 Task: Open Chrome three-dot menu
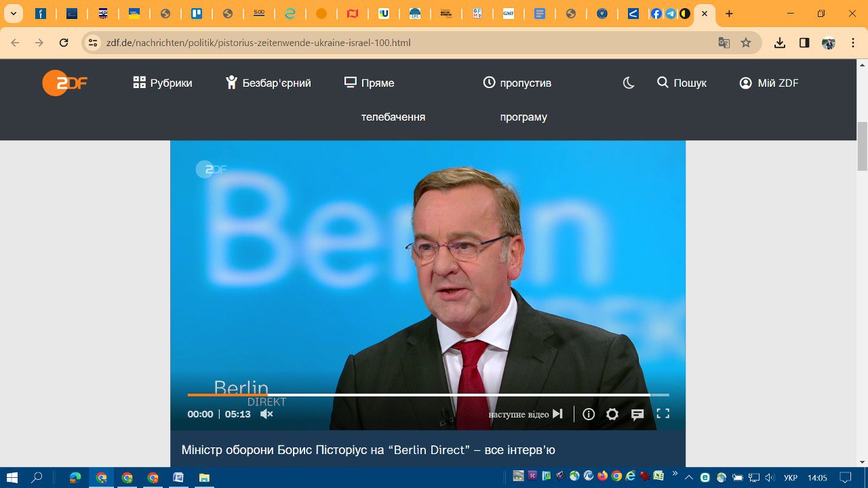[x=852, y=43]
